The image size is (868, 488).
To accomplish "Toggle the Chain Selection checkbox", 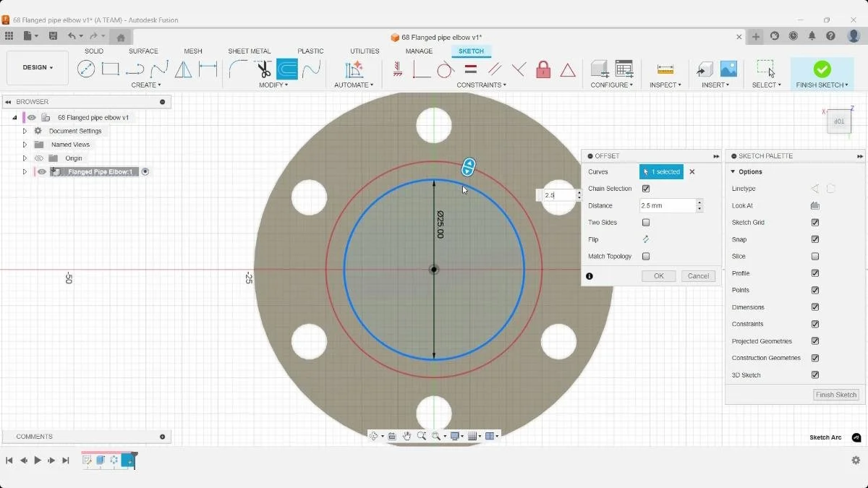I will (646, 189).
